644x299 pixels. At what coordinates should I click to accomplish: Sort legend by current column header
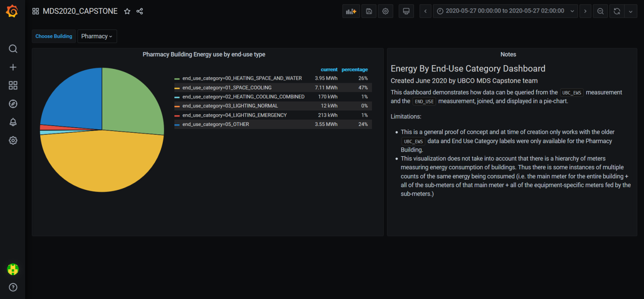pos(329,69)
